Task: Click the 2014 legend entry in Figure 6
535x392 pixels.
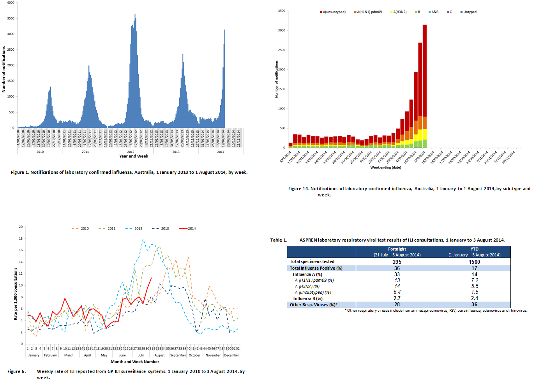Action: [x=187, y=229]
